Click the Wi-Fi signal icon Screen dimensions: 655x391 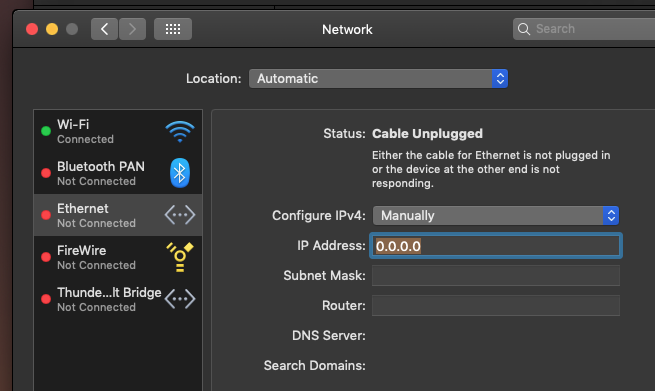180,131
